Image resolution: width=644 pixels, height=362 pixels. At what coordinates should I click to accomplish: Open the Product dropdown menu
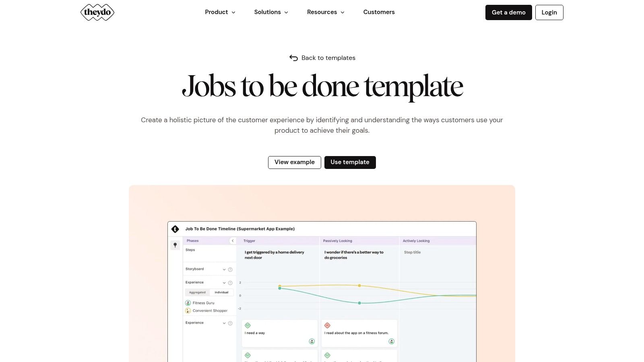click(x=220, y=12)
